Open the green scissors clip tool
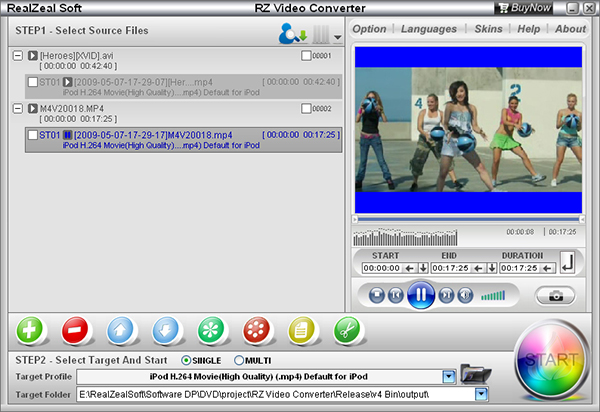600x412 pixels. [347, 330]
